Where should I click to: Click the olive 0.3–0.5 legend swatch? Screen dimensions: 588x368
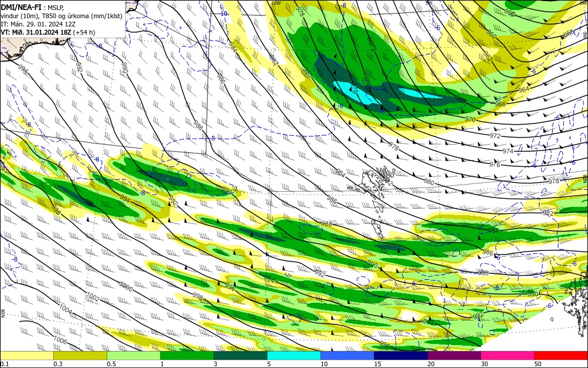coord(80,356)
